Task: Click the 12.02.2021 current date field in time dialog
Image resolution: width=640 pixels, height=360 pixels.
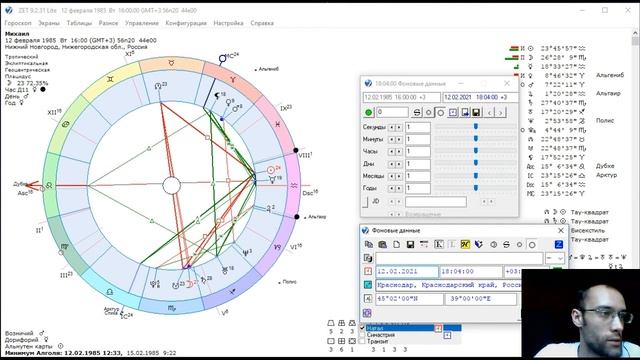Action: pos(480,98)
